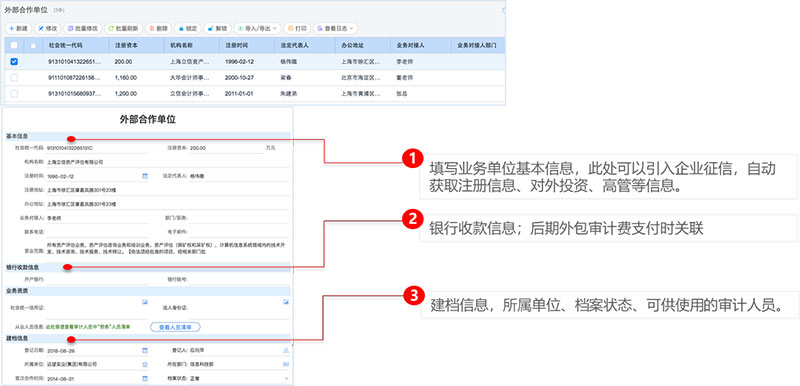Click the image upload icon for 社会统一信用证
The height and width of the screenshot is (386, 800).
(145, 302)
